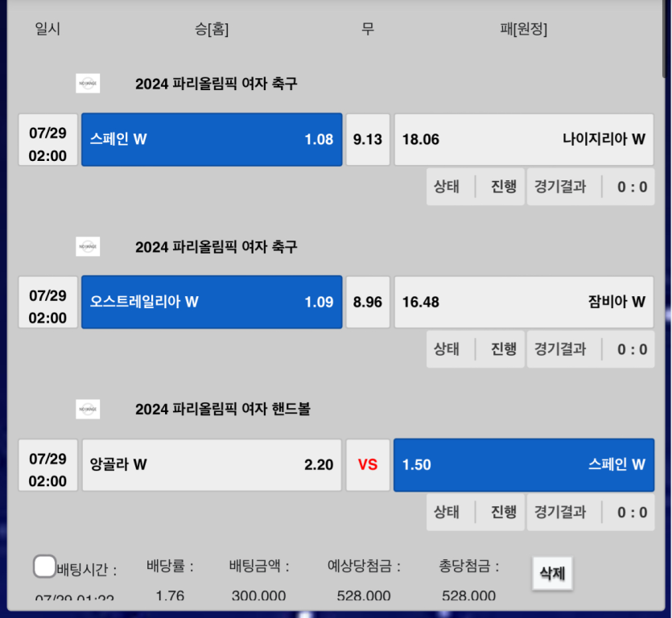Click the 패[원정] column header
The image size is (672, 618).
[x=523, y=30]
